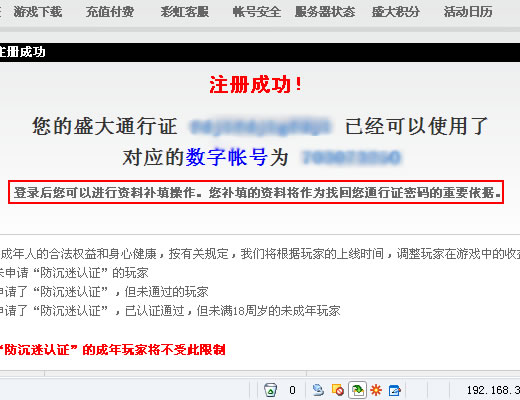
Task: Click the globe network icon in status bar
Action: [x=318, y=390]
